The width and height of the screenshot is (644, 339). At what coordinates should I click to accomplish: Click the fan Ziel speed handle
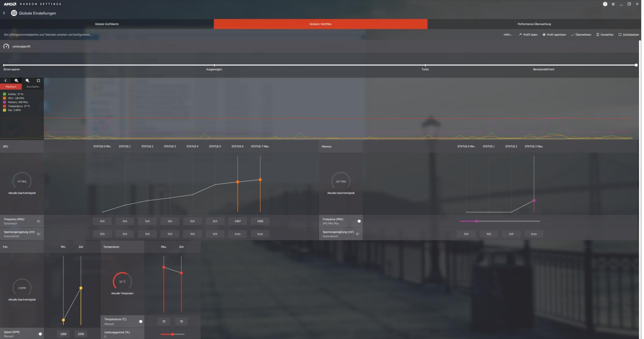[x=81, y=288]
